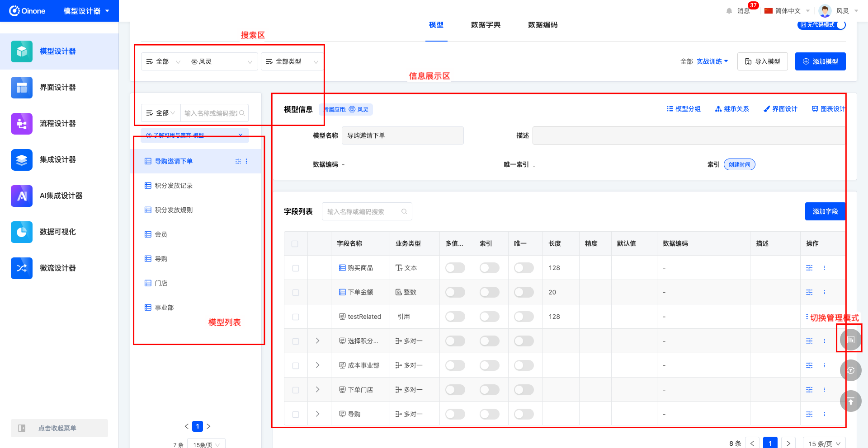Click the switch management mode floating icon
This screenshot has width=868, height=448.
[x=850, y=340]
